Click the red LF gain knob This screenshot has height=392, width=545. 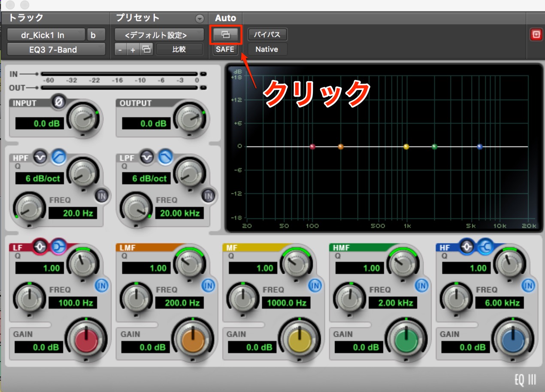[x=86, y=340]
